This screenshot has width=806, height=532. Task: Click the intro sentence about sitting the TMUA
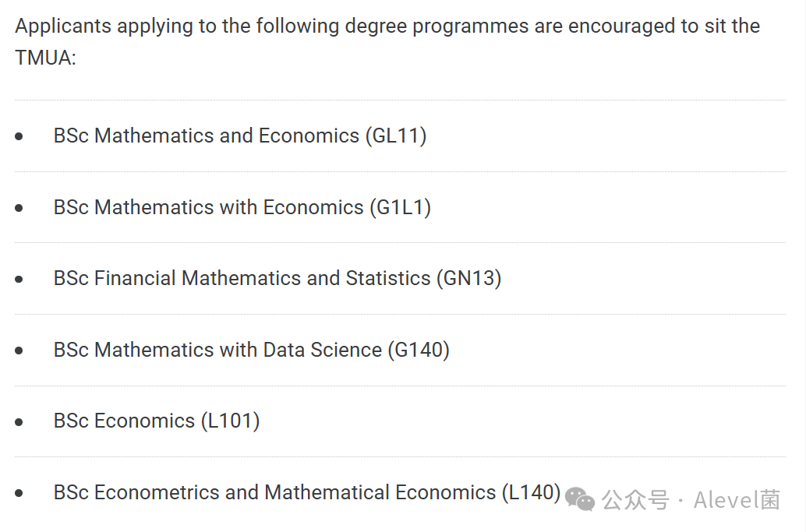387,41
